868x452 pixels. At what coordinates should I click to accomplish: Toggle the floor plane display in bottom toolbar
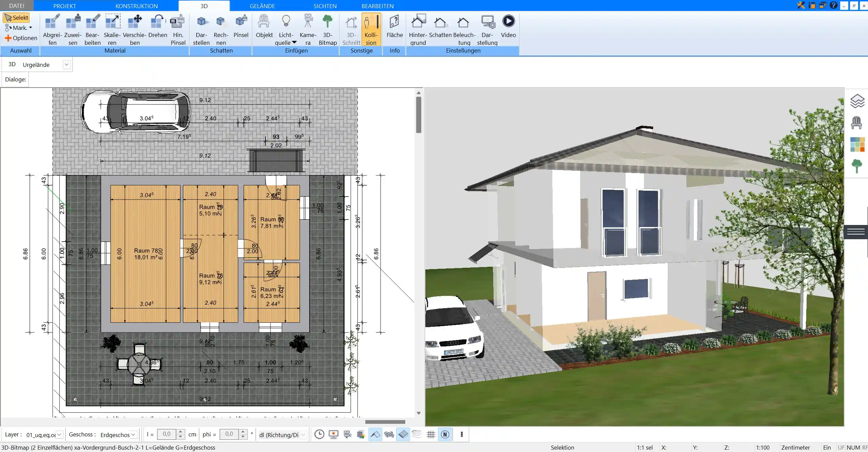coord(403,434)
